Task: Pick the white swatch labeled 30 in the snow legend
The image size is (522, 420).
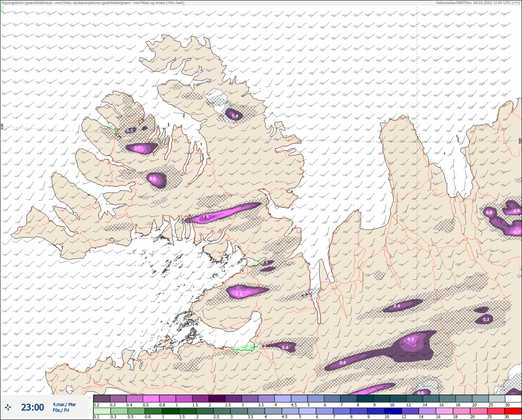Action: pyautogui.click(x=513, y=398)
